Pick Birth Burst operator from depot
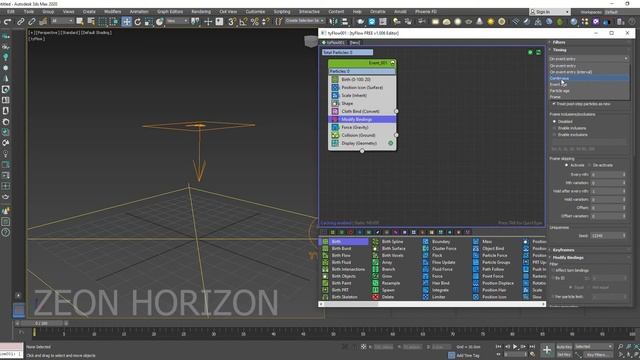 [341, 249]
